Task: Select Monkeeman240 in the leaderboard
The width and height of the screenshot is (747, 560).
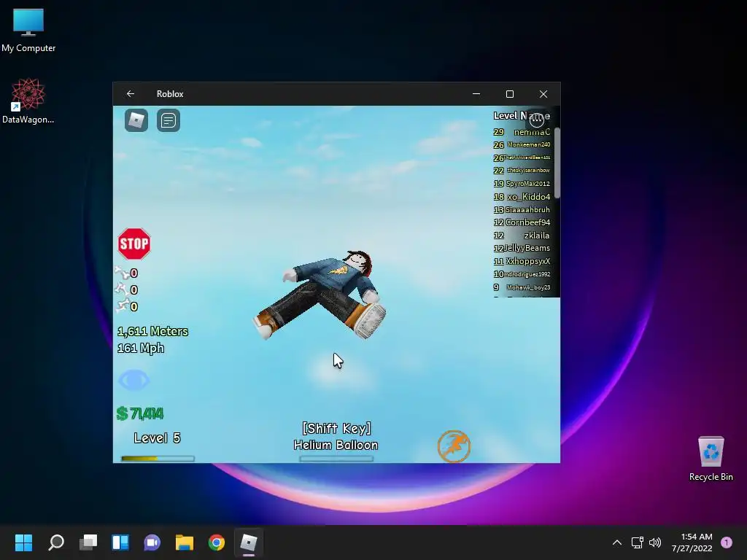Action: pyautogui.click(x=529, y=145)
